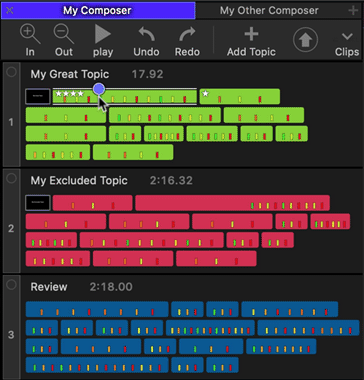Add a new composer tab with plus icon

click(353, 10)
